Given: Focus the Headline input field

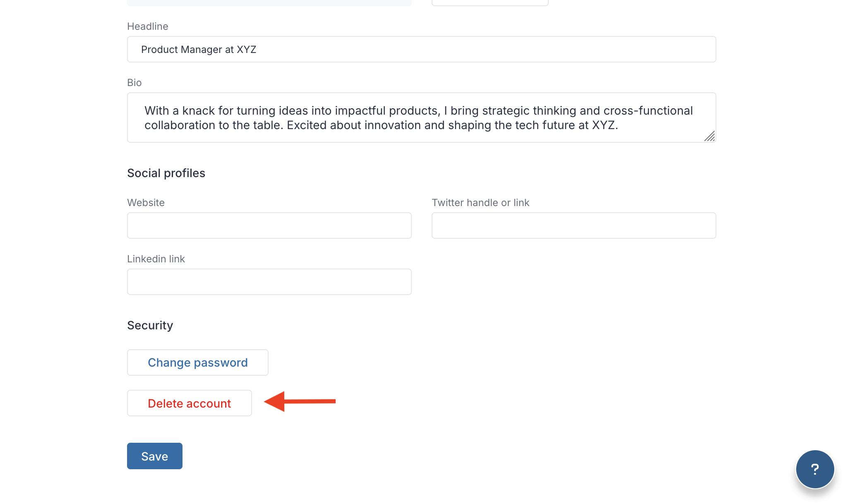Looking at the screenshot, I should (421, 49).
